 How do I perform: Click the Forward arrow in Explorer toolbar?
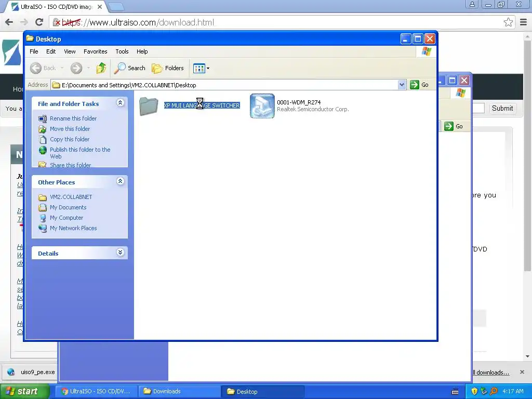tap(76, 68)
